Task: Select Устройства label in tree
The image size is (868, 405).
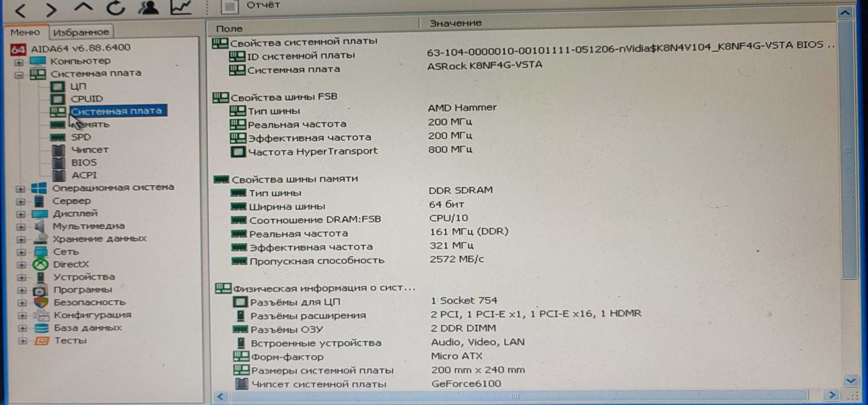Action: point(84,277)
